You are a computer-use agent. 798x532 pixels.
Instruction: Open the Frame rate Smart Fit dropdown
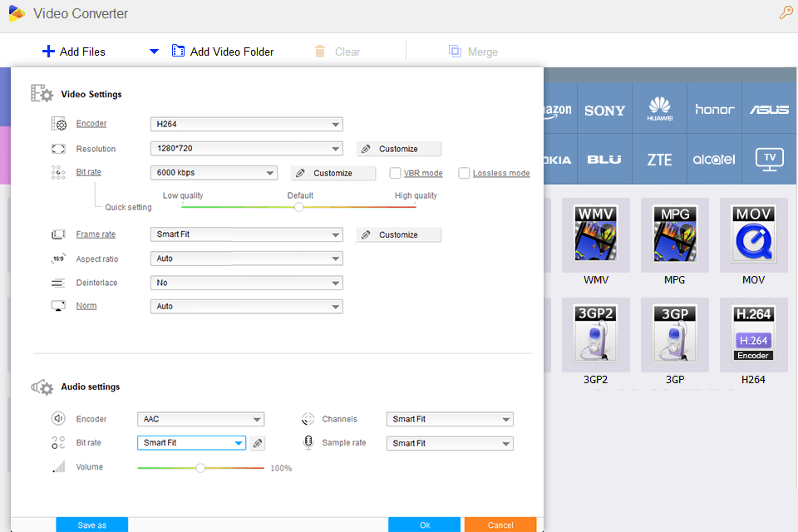point(246,234)
